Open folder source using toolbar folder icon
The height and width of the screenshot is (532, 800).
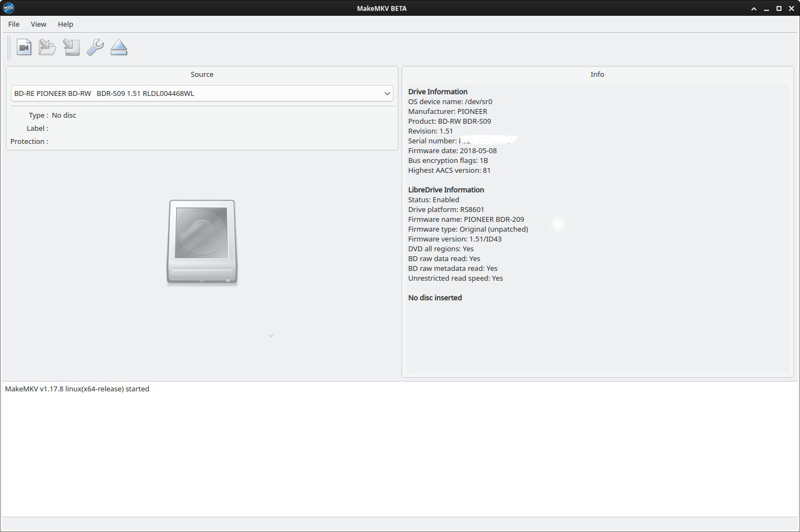click(x=47, y=47)
